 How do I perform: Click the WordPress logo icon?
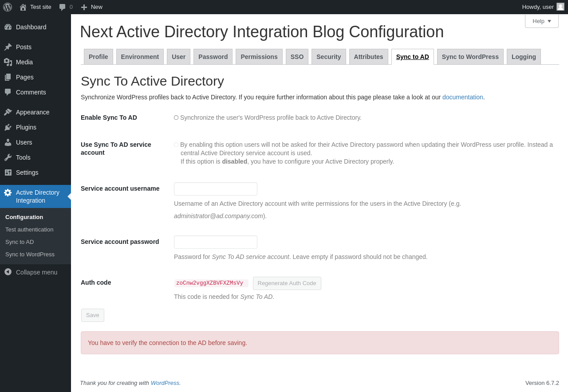pos(8,7)
